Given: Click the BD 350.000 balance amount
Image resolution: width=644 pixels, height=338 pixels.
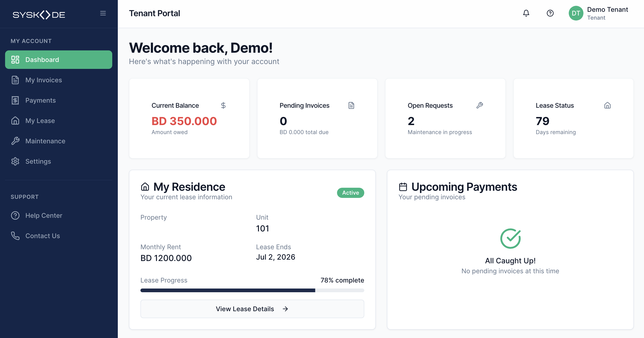Looking at the screenshot, I should pyautogui.click(x=184, y=121).
